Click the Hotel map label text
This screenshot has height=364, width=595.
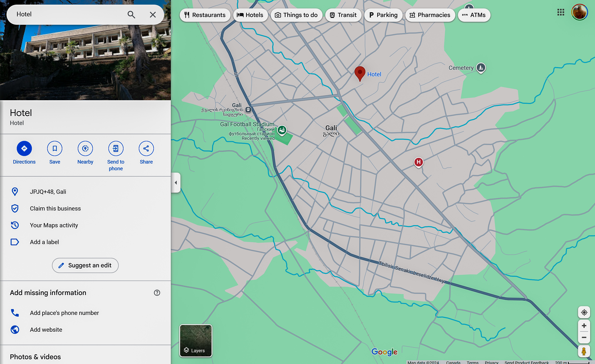pyautogui.click(x=374, y=74)
